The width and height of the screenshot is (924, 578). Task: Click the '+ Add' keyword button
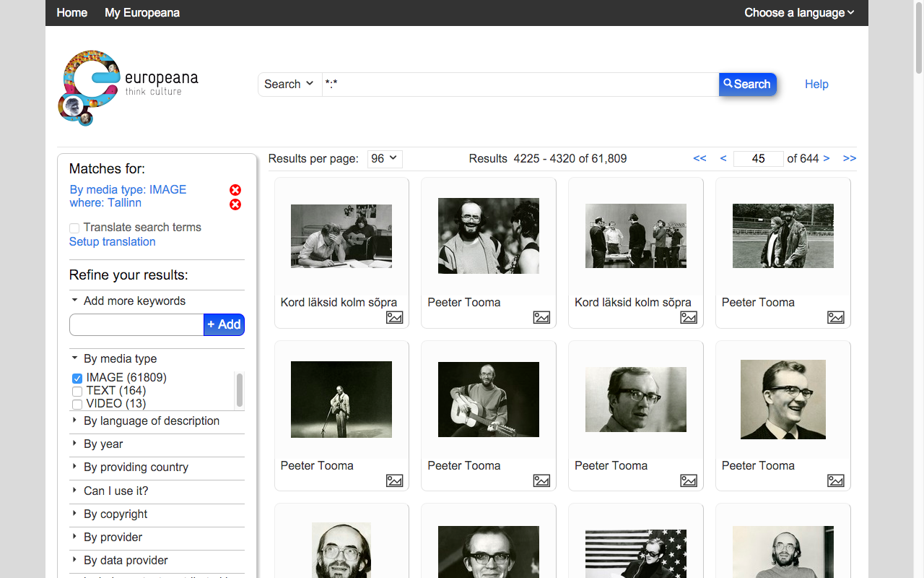click(x=224, y=325)
